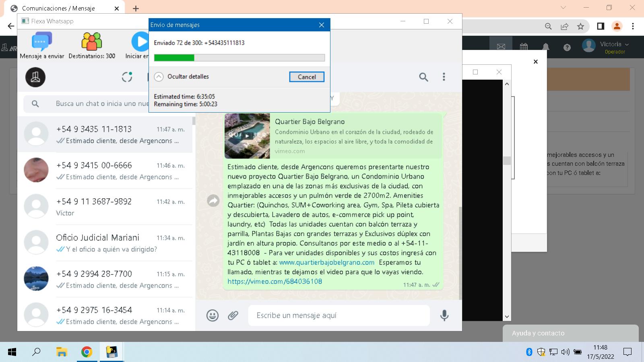The image size is (644, 362).
Task: Open File Explorer from the taskbar
Action: pyautogui.click(x=61, y=352)
